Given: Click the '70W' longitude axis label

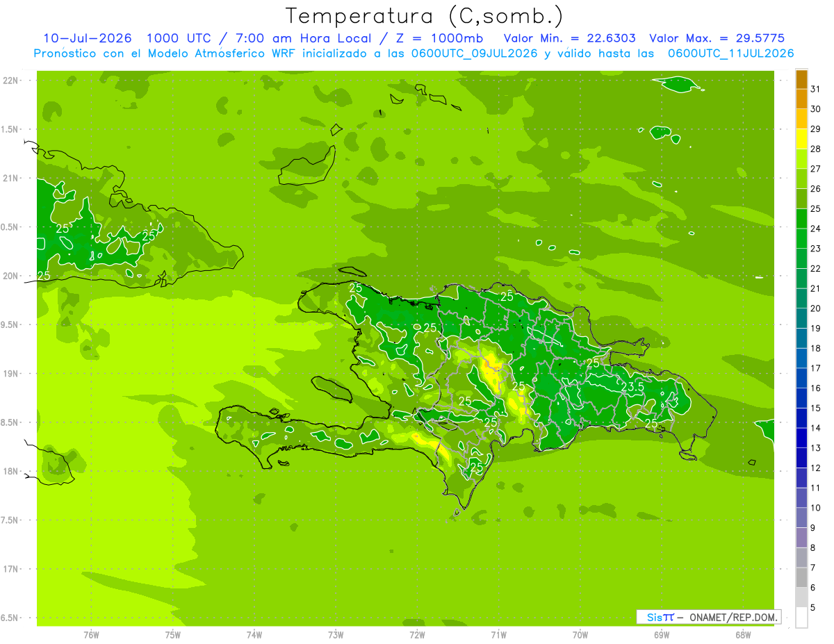Looking at the screenshot, I should click(x=580, y=634).
